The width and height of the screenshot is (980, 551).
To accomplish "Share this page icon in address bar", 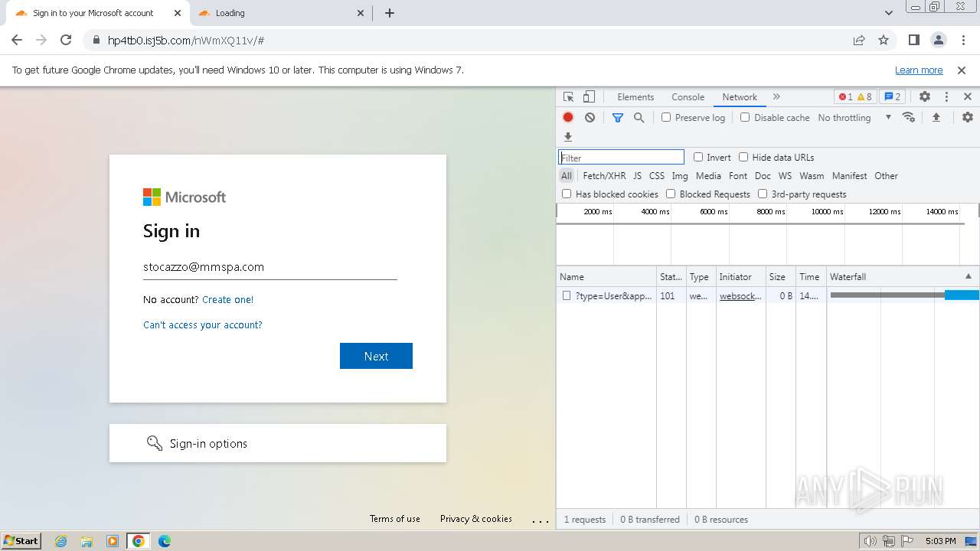I will (859, 41).
